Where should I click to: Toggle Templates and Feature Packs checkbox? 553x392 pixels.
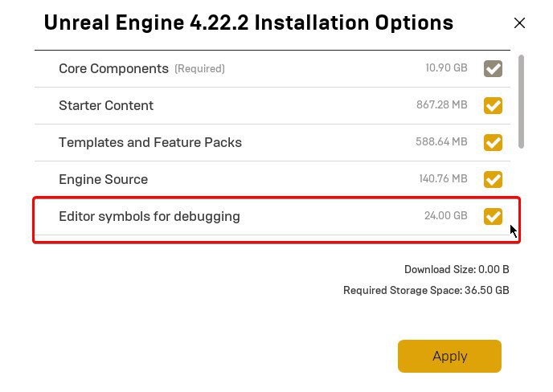point(493,142)
